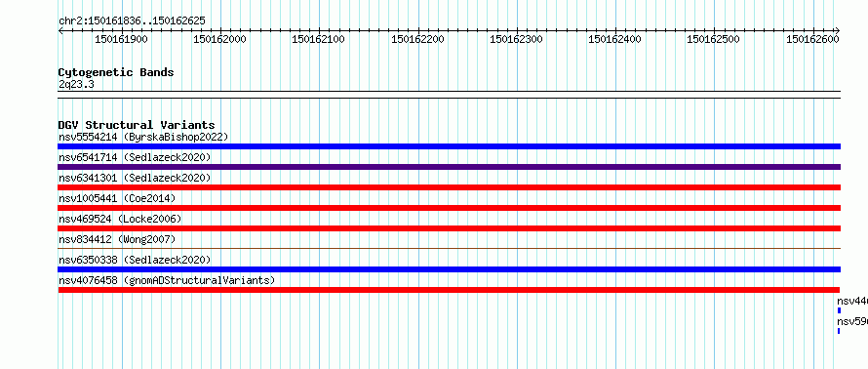
Task: Click the red bar for nsv1005441
Action: 450,208
